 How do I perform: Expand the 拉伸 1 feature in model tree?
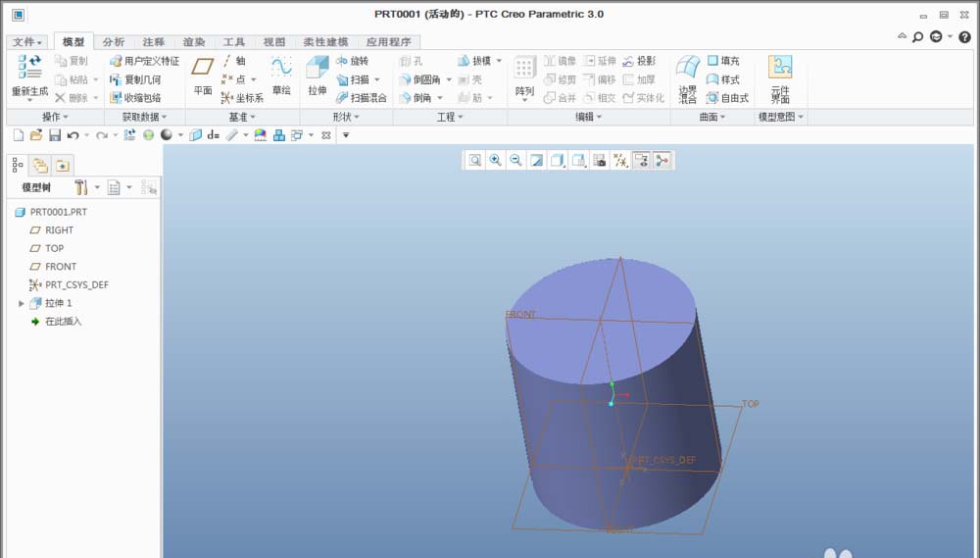coord(22,303)
